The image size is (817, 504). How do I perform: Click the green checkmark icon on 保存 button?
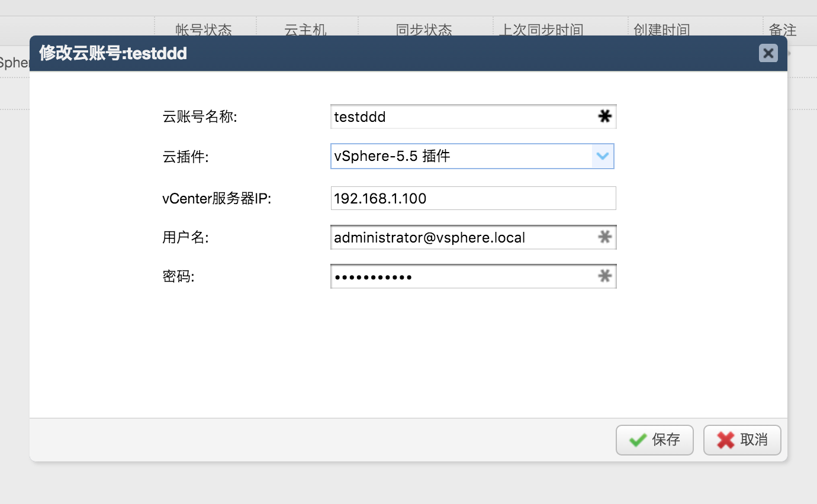(x=637, y=440)
